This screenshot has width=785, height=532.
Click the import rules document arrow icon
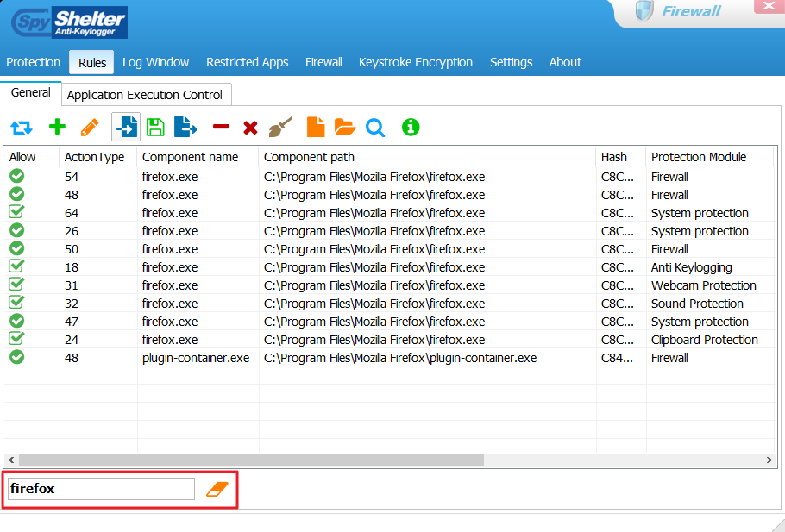point(126,127)
